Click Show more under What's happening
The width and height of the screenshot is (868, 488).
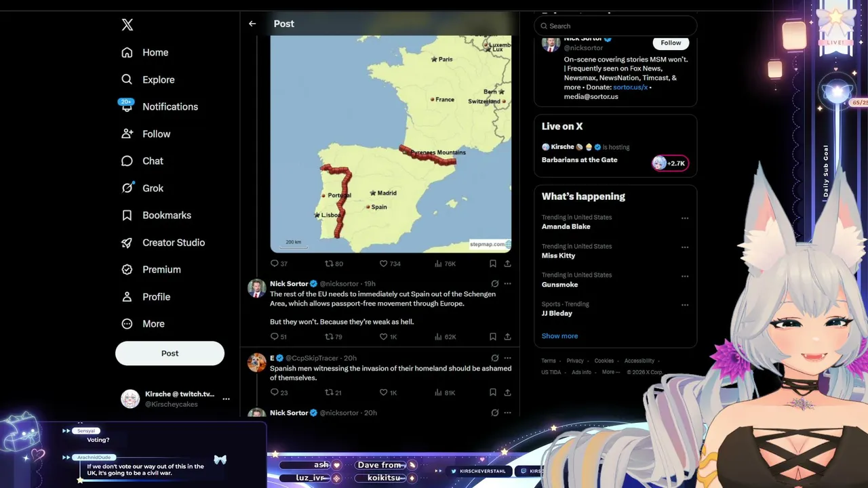pos(559,336)
